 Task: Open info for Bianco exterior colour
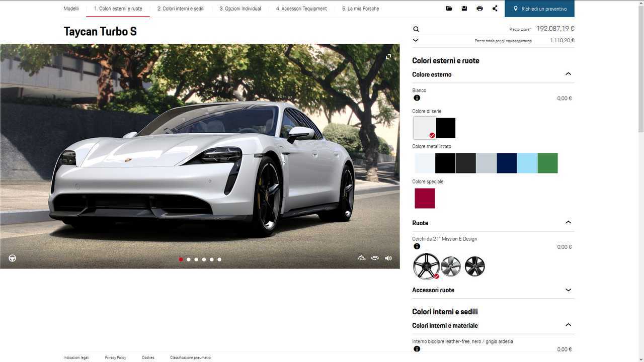click(x=417, y=98)
